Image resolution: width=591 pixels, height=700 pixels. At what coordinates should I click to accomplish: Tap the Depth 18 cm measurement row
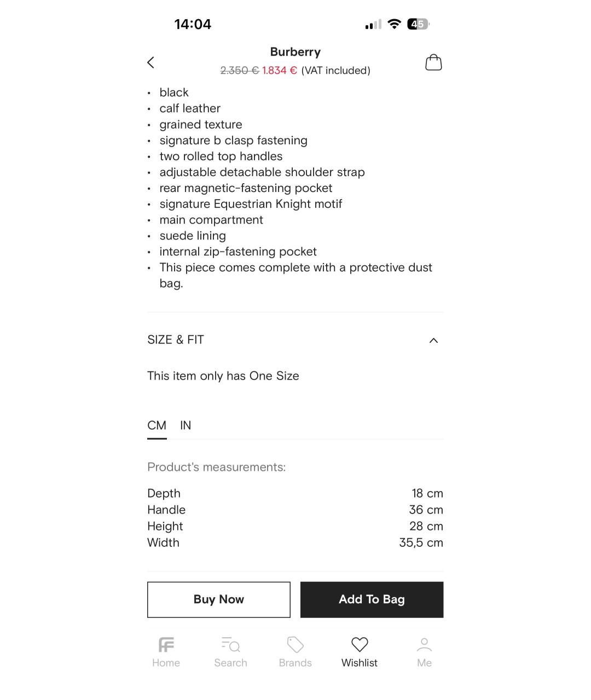pos(295,493)
